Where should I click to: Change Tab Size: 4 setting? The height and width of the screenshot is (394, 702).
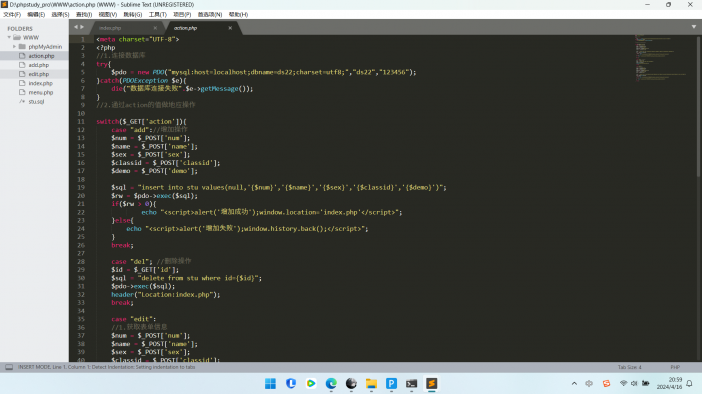coord(629,367)
